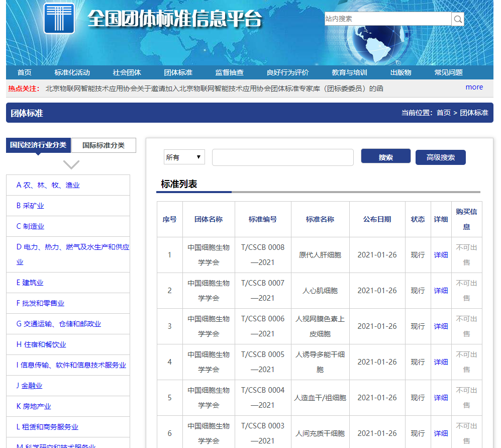The image size is (501, 448).
Task: Click the 搜索 button
Action: [385, 156]
